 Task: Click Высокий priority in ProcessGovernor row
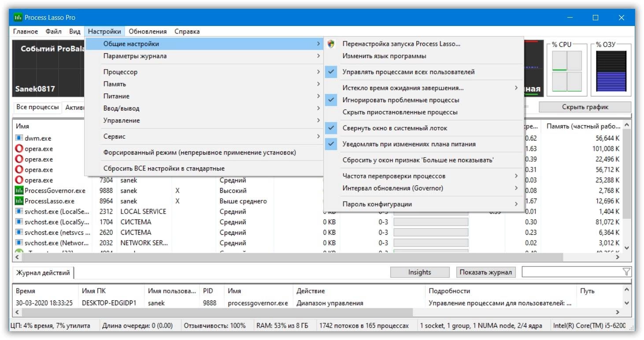(x=233, y=191)
